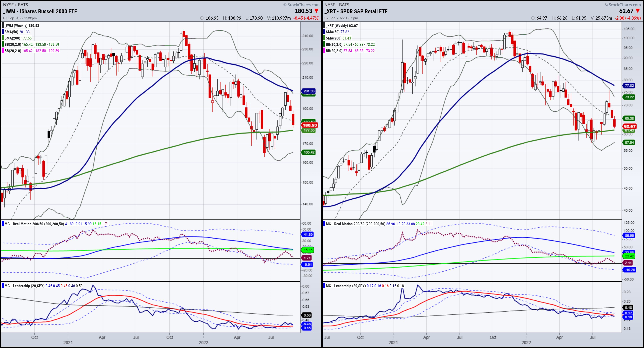Image resolution: width=644 pixels, height=348 pixels.
Task: Click the red 62.67 price tag on XRT axis
Action: tap(629, 126)
